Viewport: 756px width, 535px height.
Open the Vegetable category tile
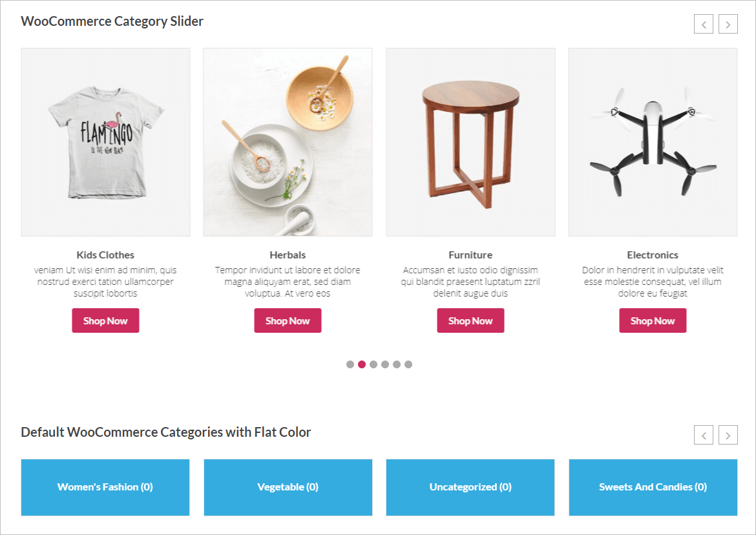tap(288, 487)
